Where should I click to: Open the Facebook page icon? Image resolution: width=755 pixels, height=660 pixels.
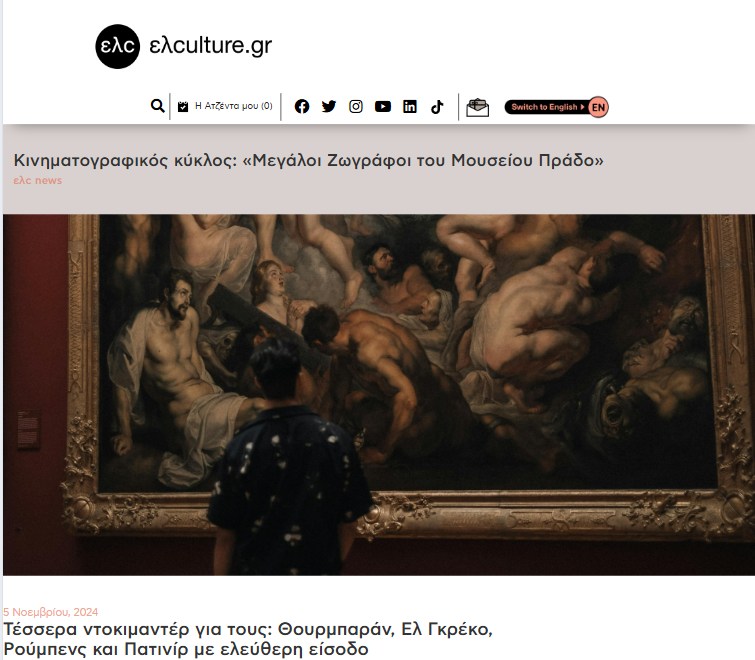tap(302, 106)
